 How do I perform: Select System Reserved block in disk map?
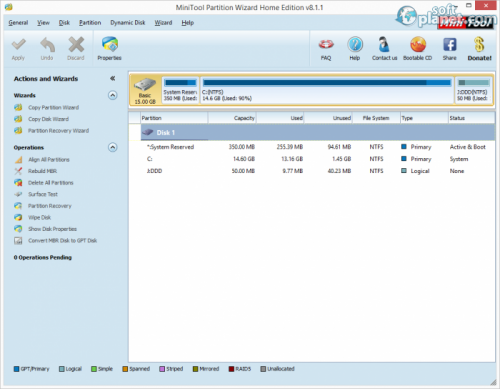180,90
